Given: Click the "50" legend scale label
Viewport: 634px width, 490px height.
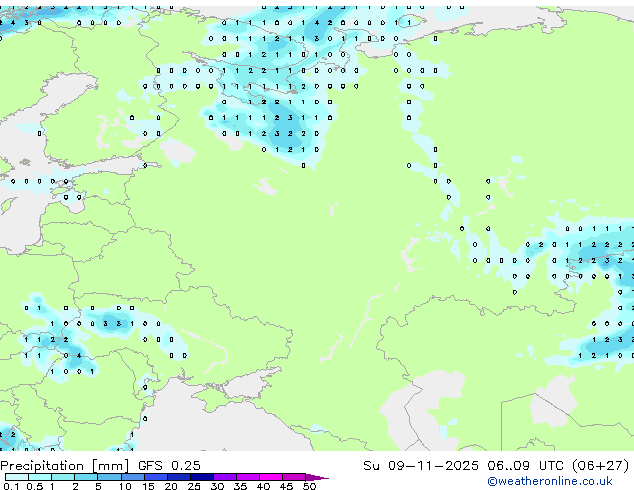Looking at the screenshot, I should (309, 486).
